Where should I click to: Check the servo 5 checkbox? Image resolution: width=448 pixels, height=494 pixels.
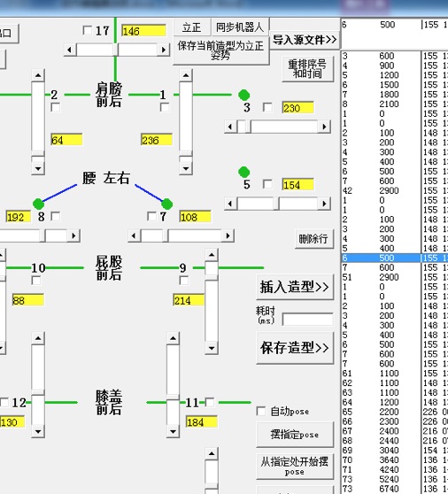point(267,184)
